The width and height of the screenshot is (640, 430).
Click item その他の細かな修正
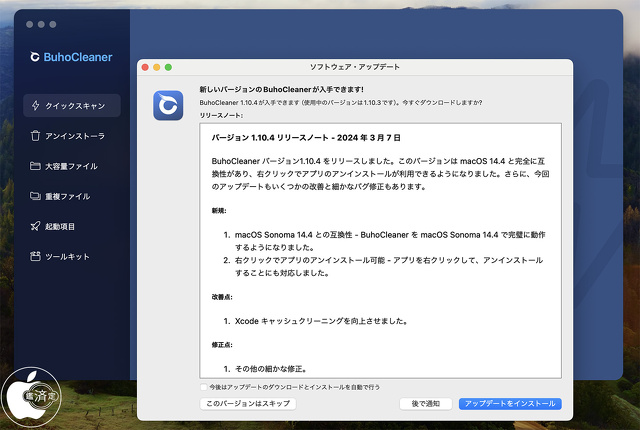pyautogui.click(x=271, y=369)
